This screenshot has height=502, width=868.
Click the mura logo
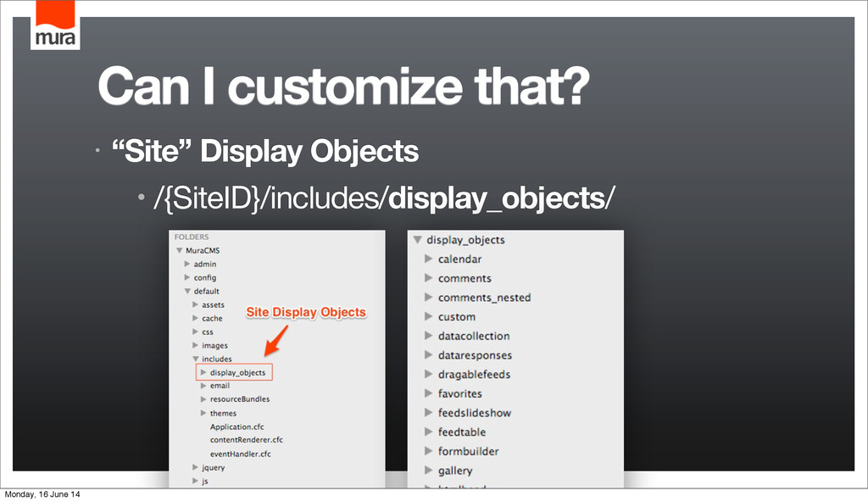coord(55,25)
